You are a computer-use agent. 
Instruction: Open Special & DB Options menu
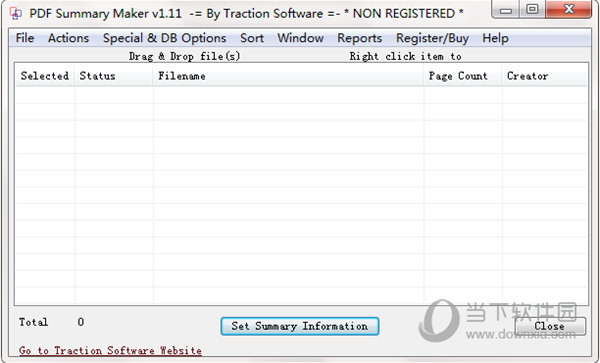pyautogui.click(x=165, y=38)
